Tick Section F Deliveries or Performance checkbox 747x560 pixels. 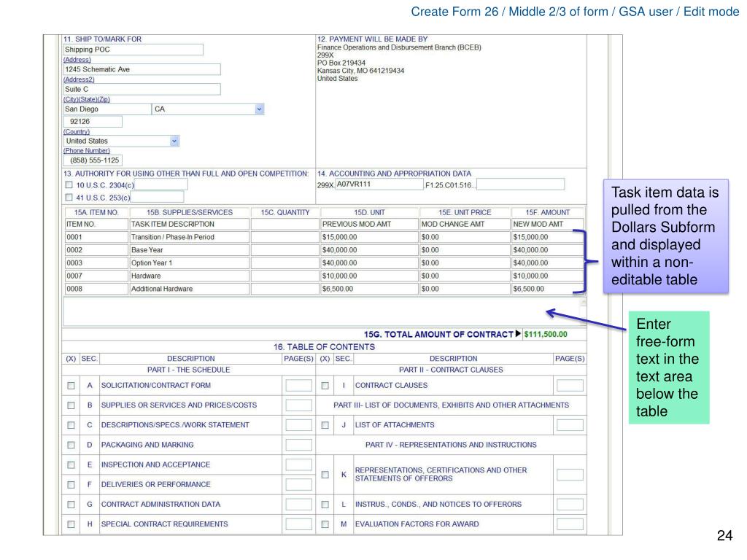click(x=71, y=485)
